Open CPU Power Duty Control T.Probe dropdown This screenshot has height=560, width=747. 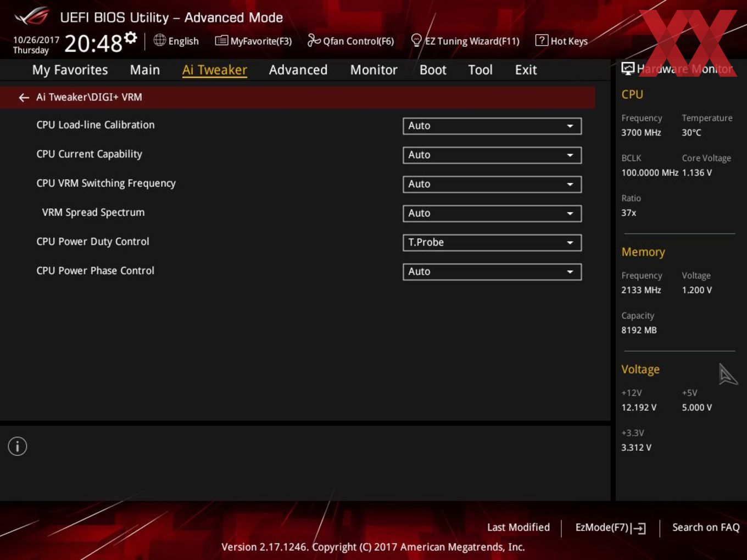coord(492,242)
